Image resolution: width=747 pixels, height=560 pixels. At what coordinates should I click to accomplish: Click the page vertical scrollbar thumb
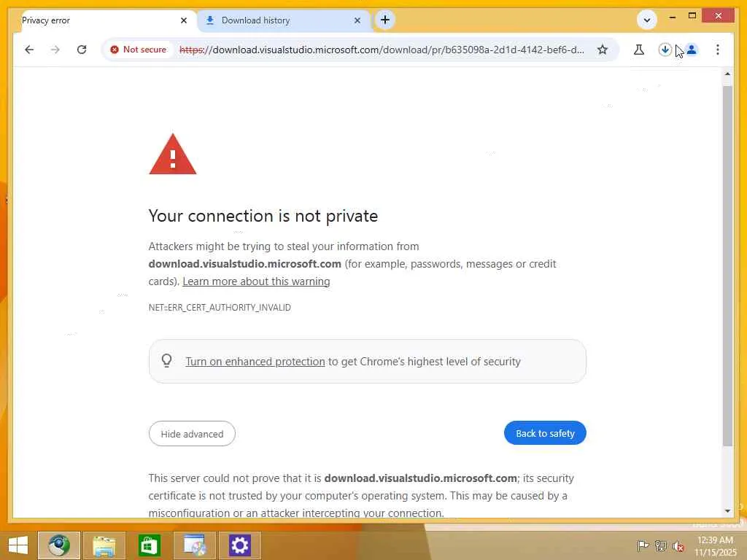click(727, 262)
